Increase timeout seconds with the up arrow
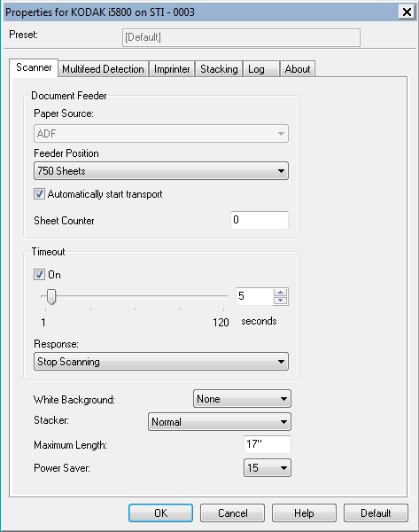This screenshot has height=532, width=419. pos(280,293)
